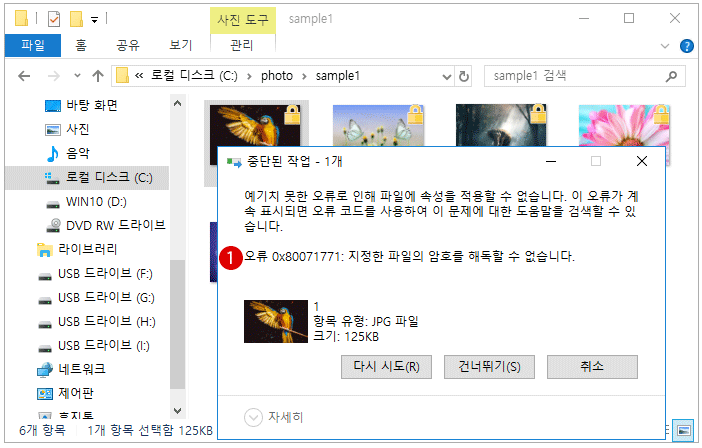
Task: Click the DVD RW drive disc icon
Action: tap(53, 225)
